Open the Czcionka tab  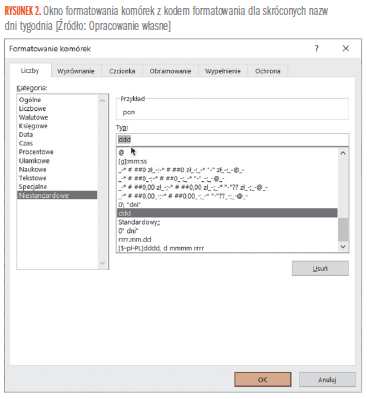(122, 71)
